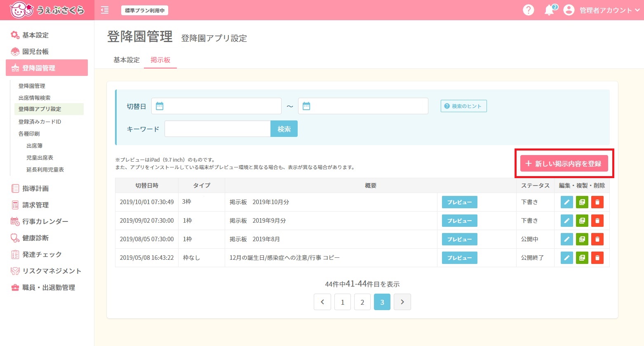Click the 公開終了 status cell
Image resolution: width=644 pixels, height=346 pixels.
click(535, 258)
